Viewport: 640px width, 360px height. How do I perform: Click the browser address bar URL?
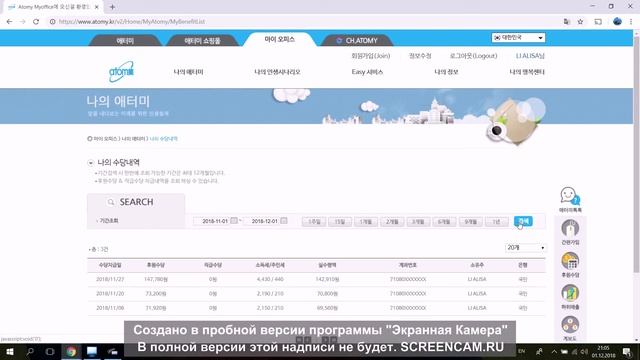point(131,22)
